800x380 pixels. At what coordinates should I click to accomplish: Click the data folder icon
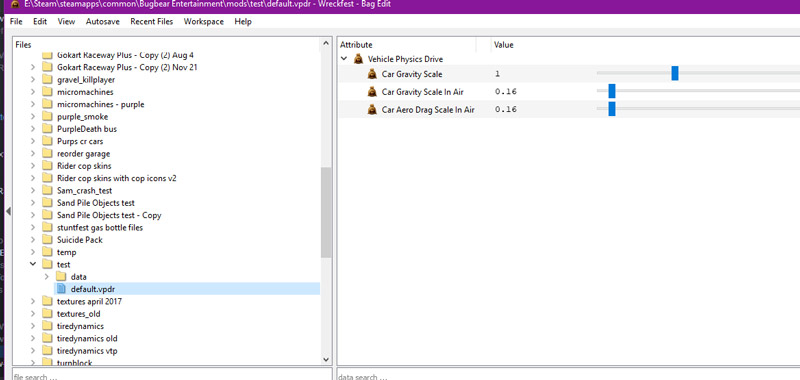61,276
